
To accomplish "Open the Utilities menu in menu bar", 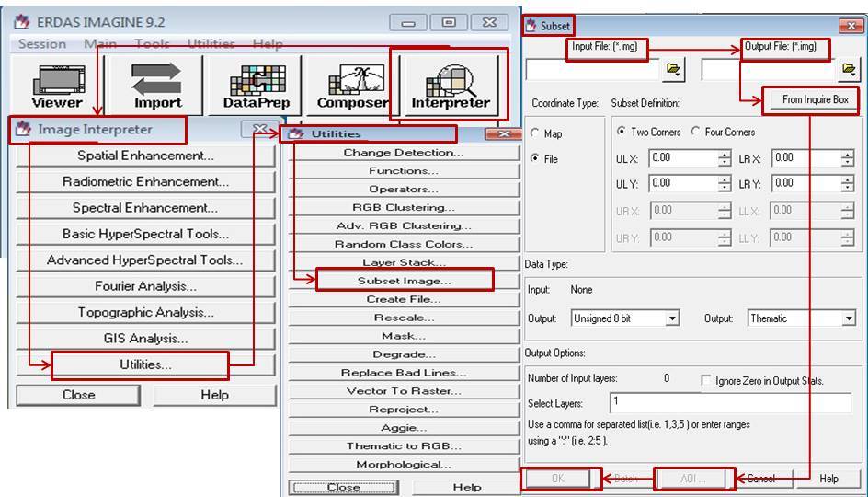I will tap(211, 44).
